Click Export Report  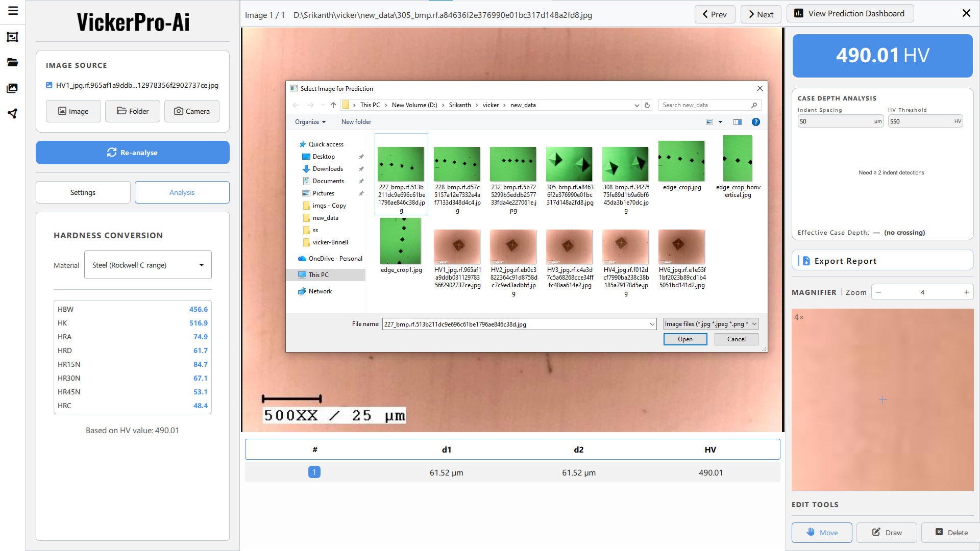click(883, 261)
